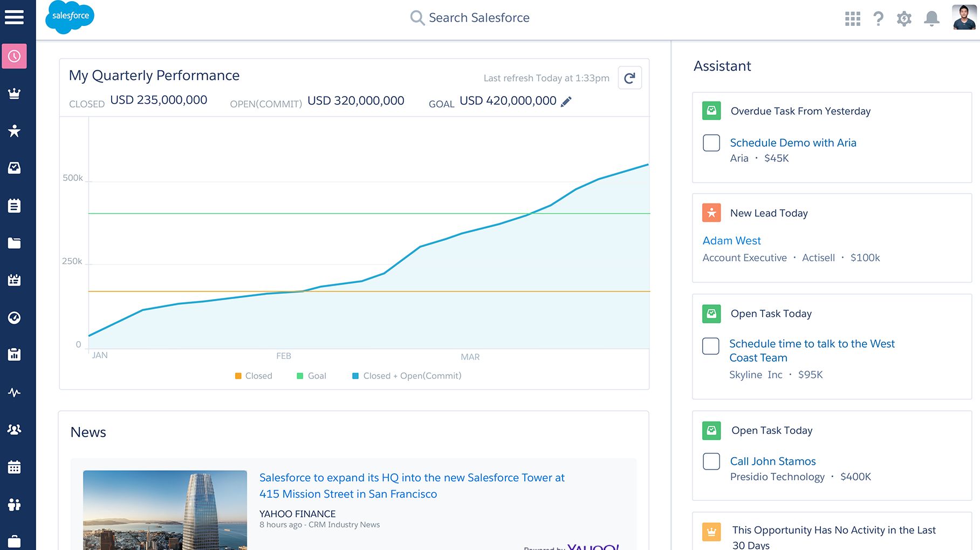This screenshot has width=980, height=550.
Task: Open the Adam West lead link
Action: [731, 241]
